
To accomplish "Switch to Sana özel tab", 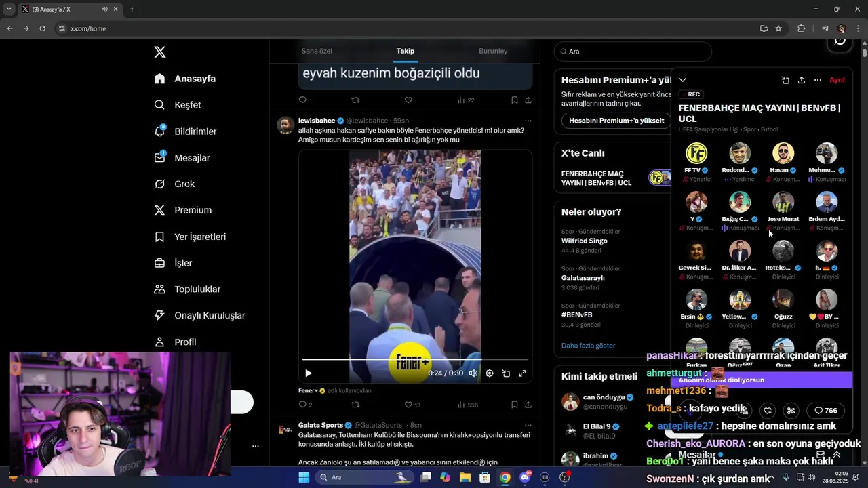I will point(317,51).
